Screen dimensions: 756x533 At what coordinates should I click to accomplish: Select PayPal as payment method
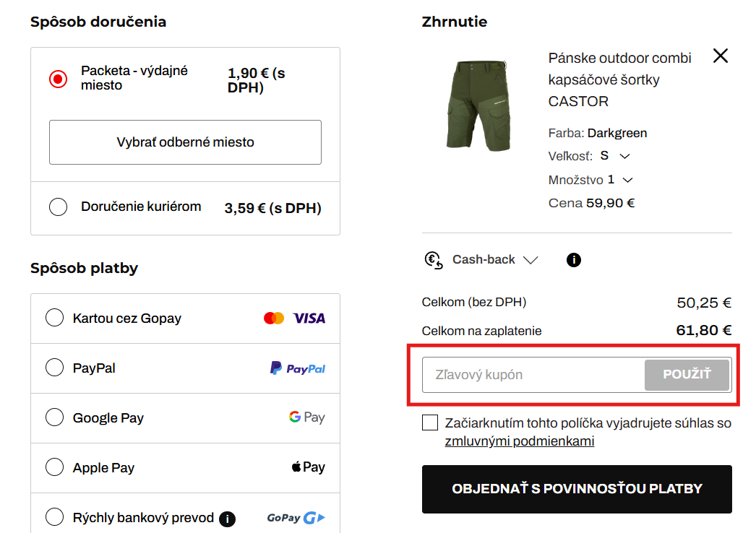click(54, 368)
